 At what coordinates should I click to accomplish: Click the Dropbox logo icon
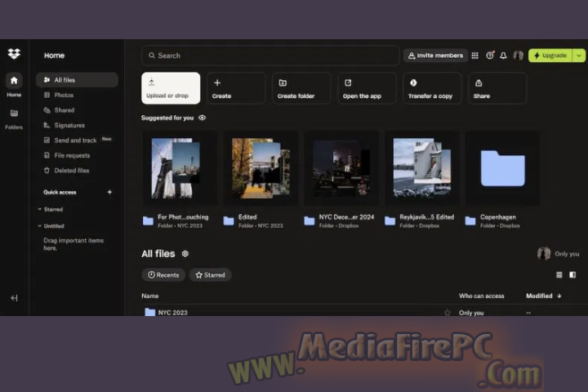[14, 54]
